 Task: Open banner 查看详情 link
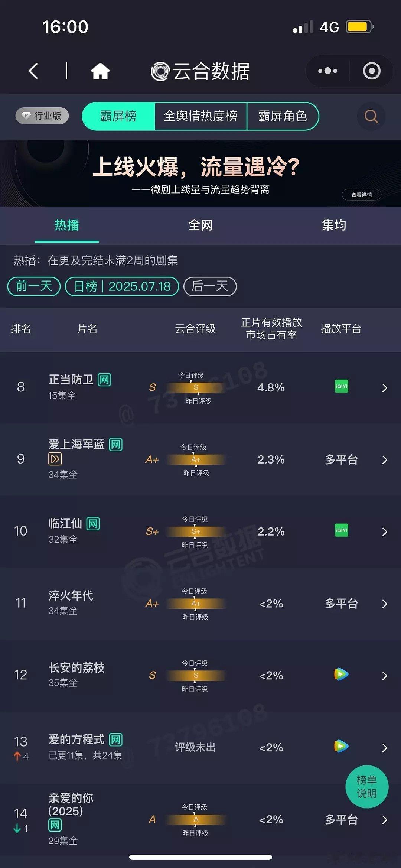click(362, 195)
